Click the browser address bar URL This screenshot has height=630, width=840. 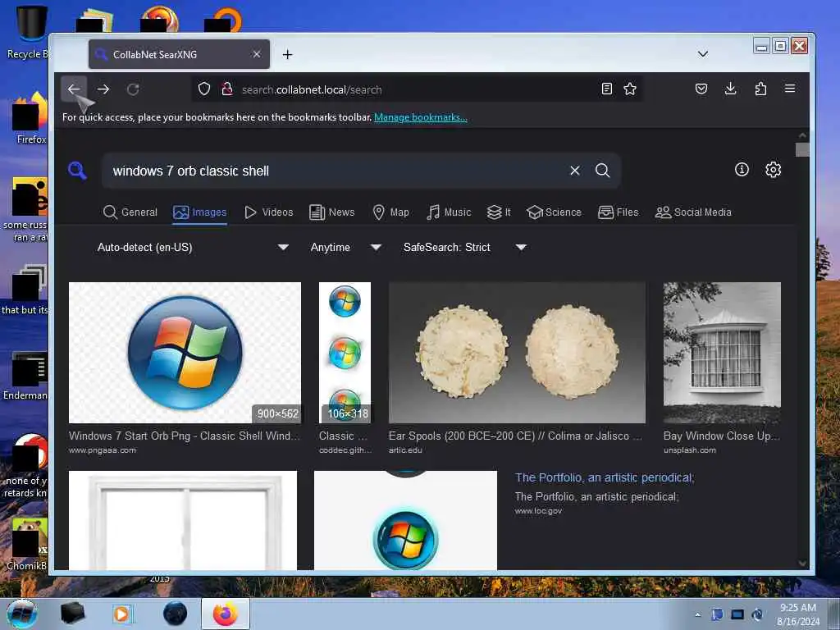(312, 89)
